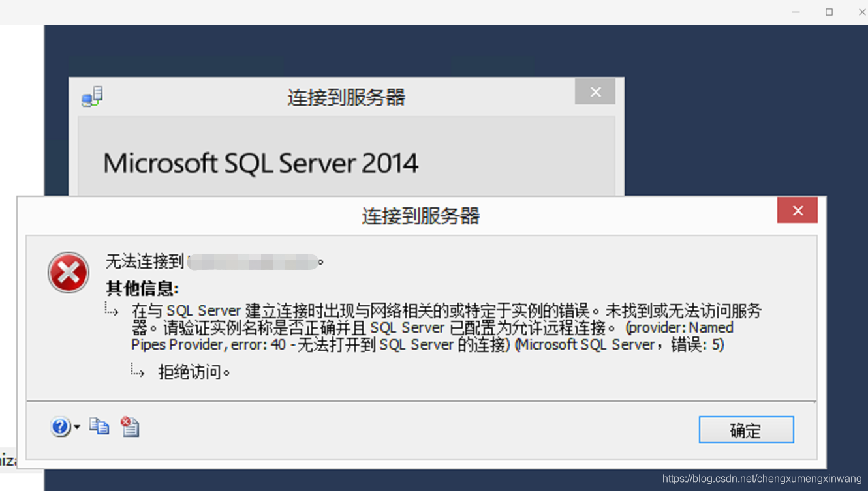Open the help icon in error dialog
Viewport: 868px width, 491px height.
pos(60,426)
